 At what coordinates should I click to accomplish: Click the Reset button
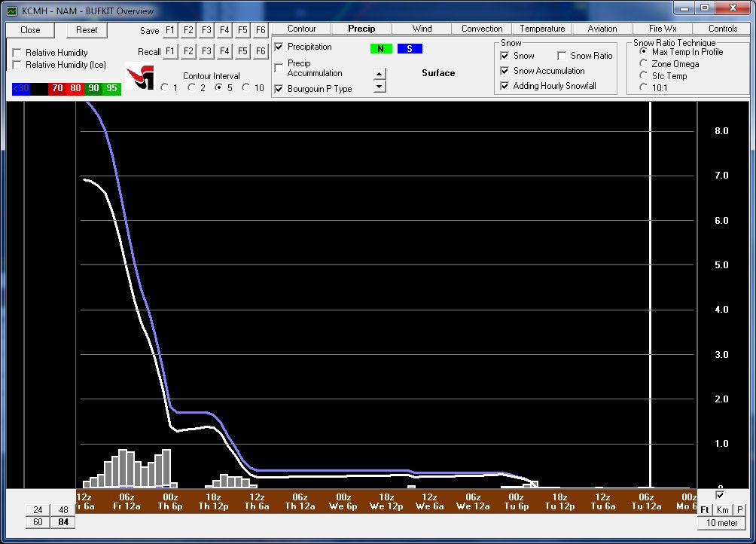point(87,30)
